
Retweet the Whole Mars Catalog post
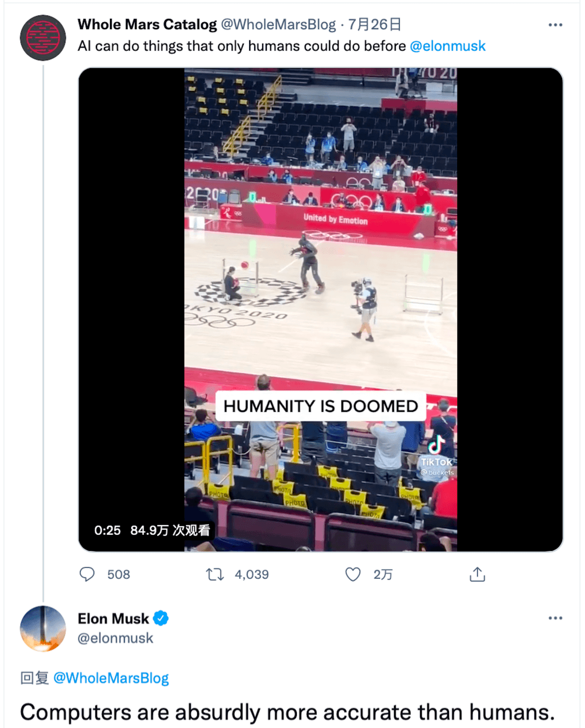pos(215,574)
